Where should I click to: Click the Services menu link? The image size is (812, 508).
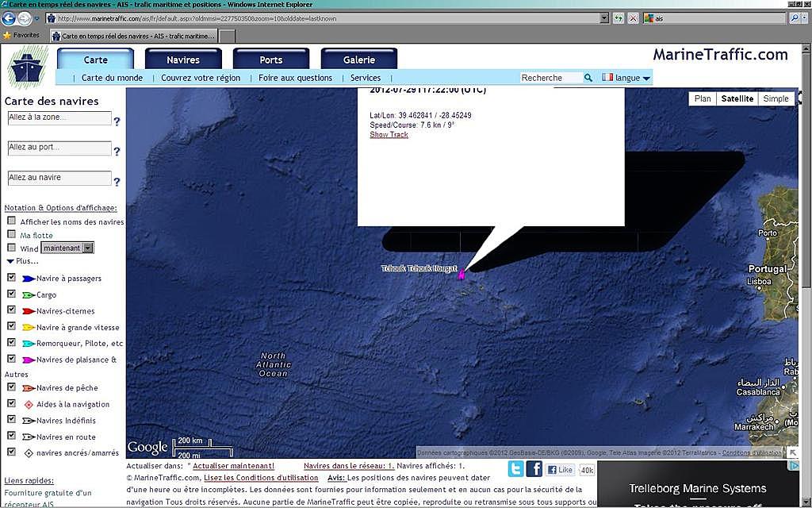tap(366, 78)
